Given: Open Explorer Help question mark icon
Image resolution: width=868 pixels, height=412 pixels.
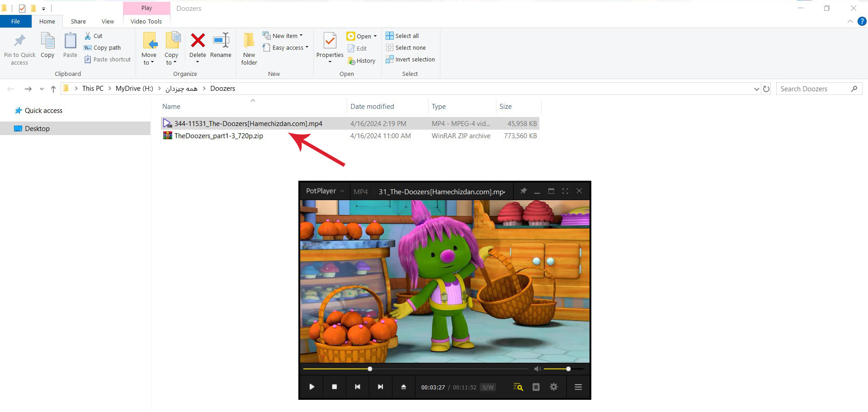Looking at the screenshot, I should coord(862,21).
